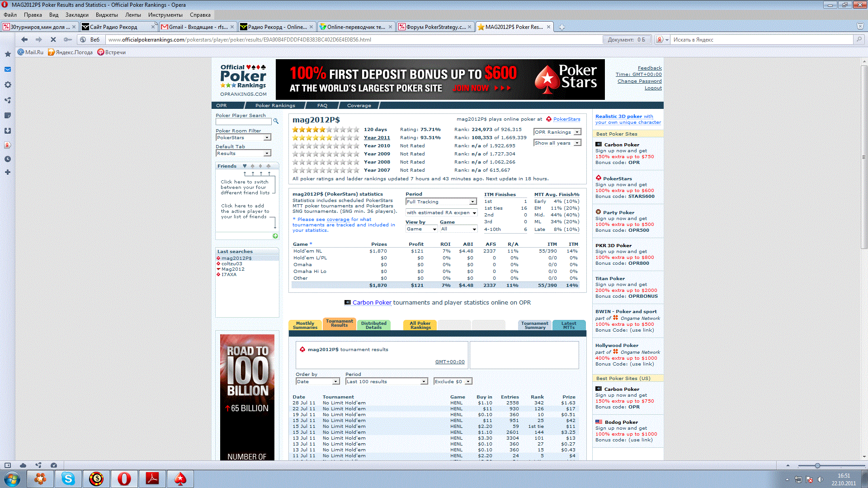Open the FAQ navigation item
Screen dimensions: 868x488
click(322, 106)
